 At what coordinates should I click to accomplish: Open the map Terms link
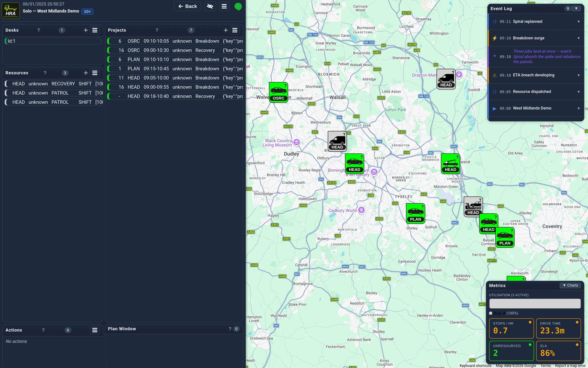click(x=546, y=366)
